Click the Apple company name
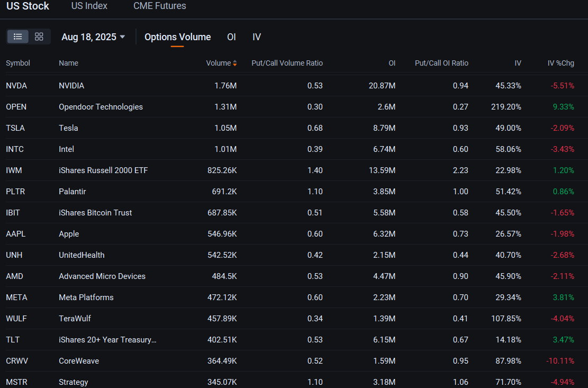The width and height of the screenshot is (588, 388). [x=69, y=234]
